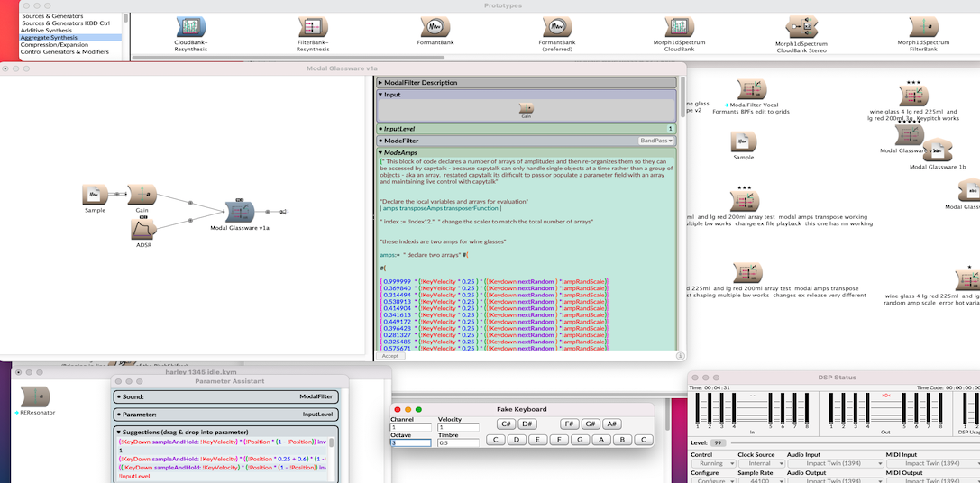The height and width of the screenshot is (483, 980).
Task: Click the Velocity field in Fake Keyboard
Action: click(x=459, y=427)
